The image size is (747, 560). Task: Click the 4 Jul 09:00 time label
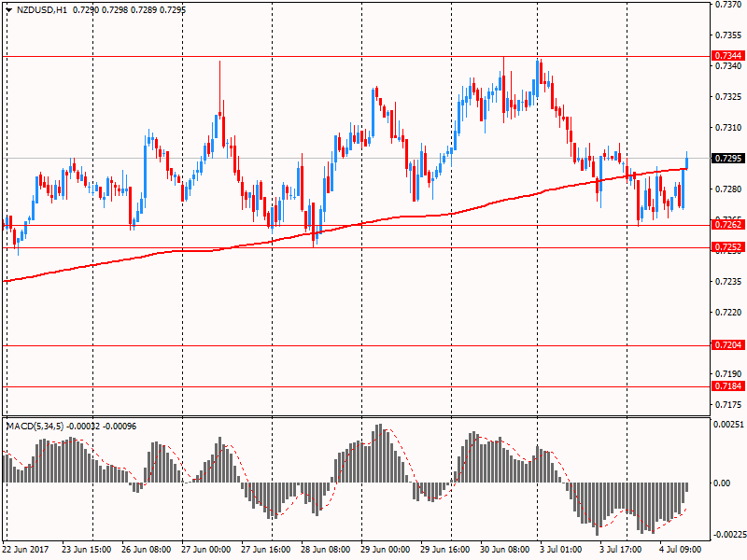click(x=681, y=549)
